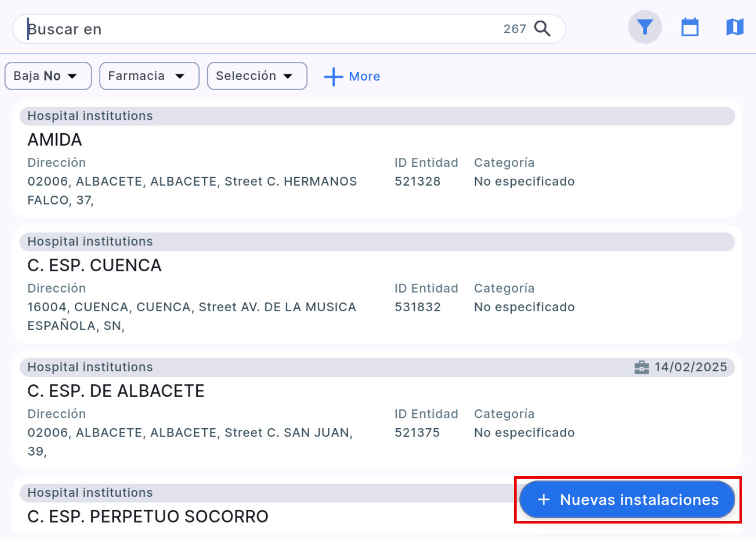Open the filter funnel icon
This screenshot has height=539, width=756.
pos(644,27)
